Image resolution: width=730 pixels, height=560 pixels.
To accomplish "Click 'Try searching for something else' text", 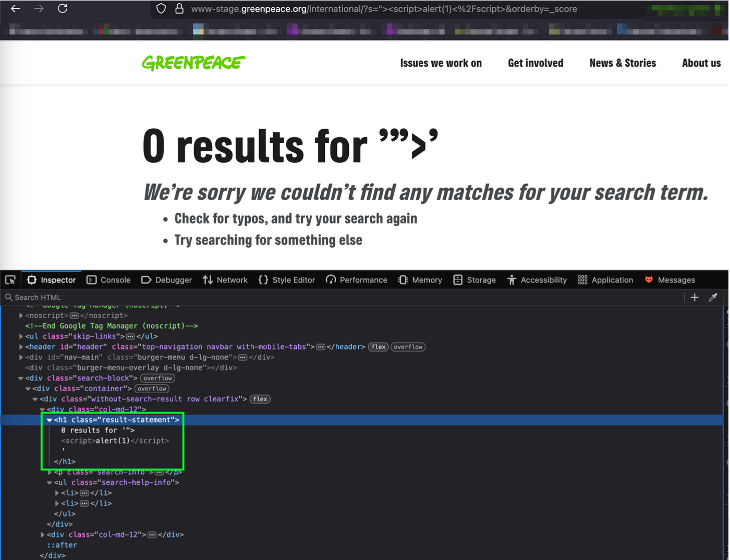I will pos(268,240).
